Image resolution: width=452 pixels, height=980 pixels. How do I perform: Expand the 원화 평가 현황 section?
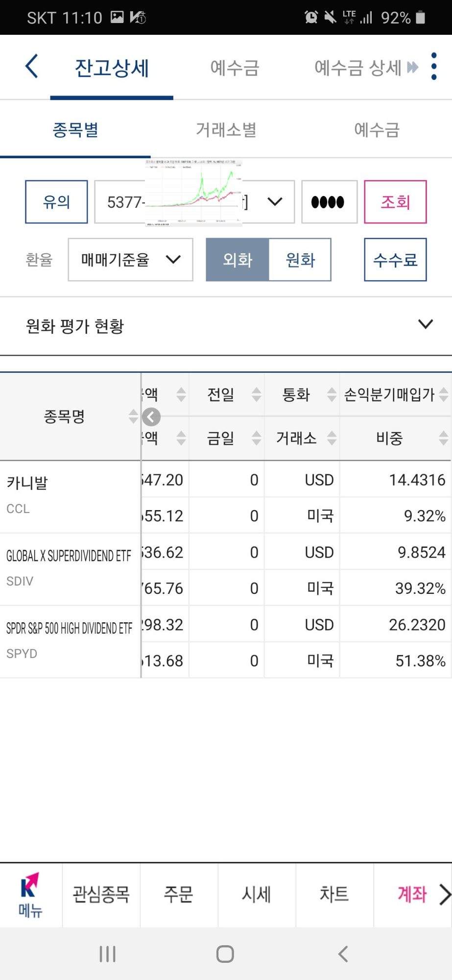coord(226,326)
